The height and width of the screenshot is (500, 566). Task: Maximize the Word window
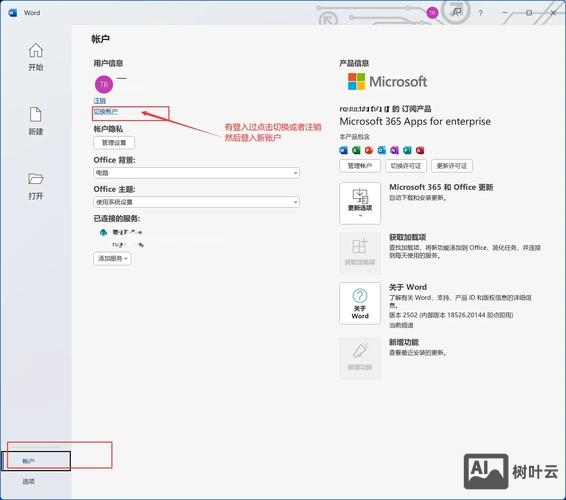529,13
